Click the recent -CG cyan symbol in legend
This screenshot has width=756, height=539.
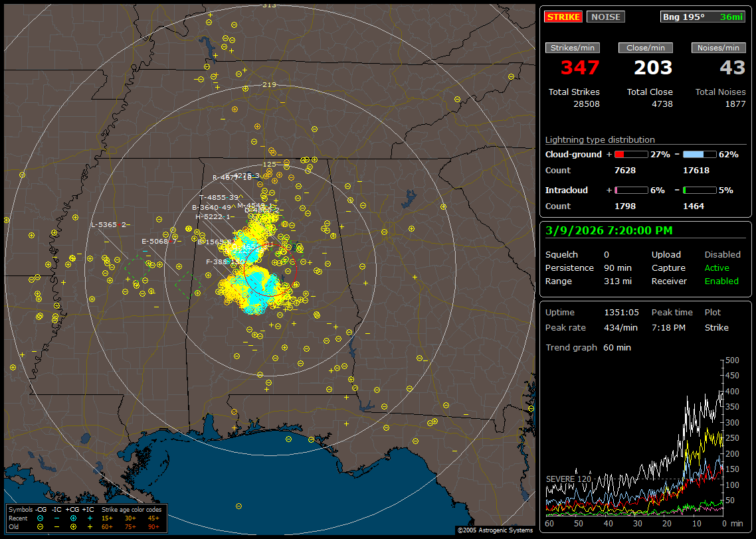point(41,518)
